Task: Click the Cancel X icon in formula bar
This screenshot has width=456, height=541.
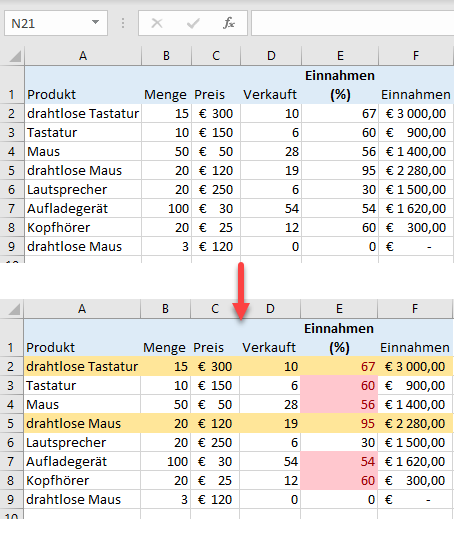Action: pos(157,23)
